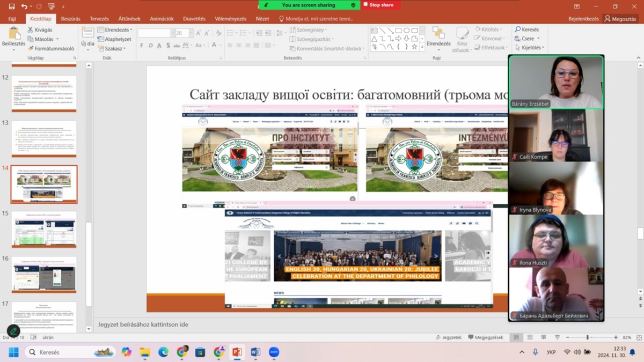Open PowerPoint's Megosztás share button

coord(620,19)
